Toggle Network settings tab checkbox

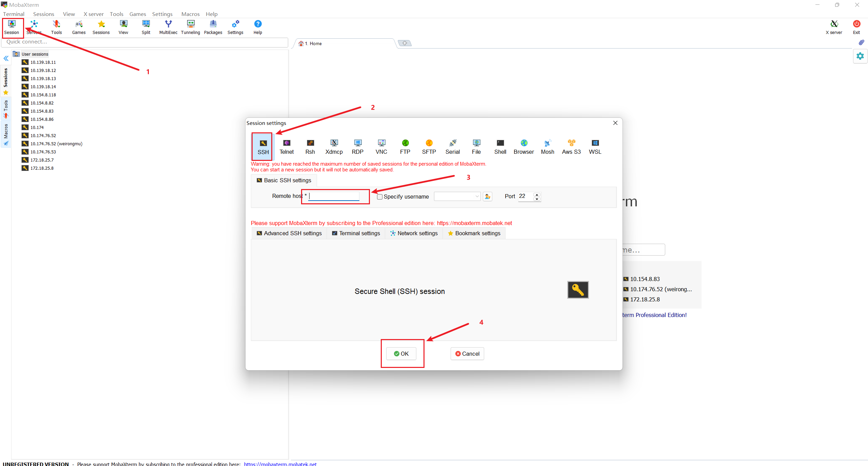(414, 233)
